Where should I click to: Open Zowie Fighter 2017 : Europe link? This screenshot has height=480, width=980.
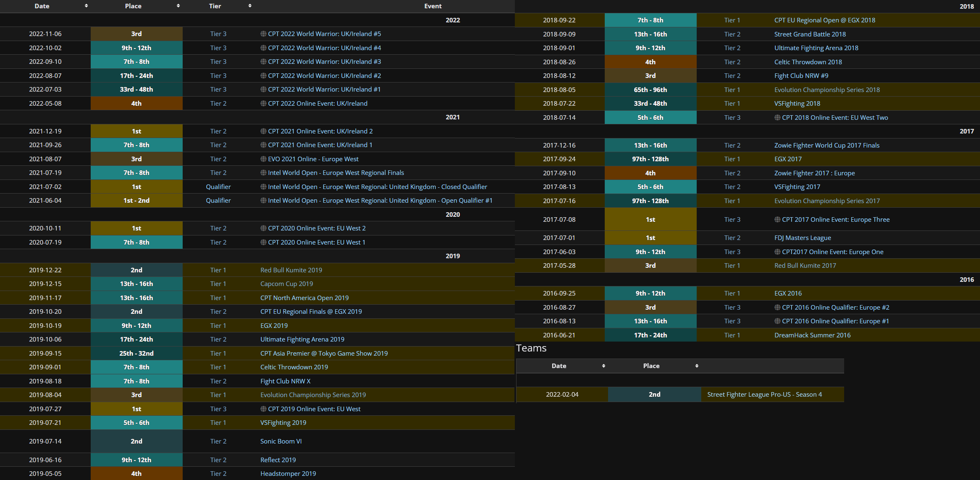coord(814,173)
